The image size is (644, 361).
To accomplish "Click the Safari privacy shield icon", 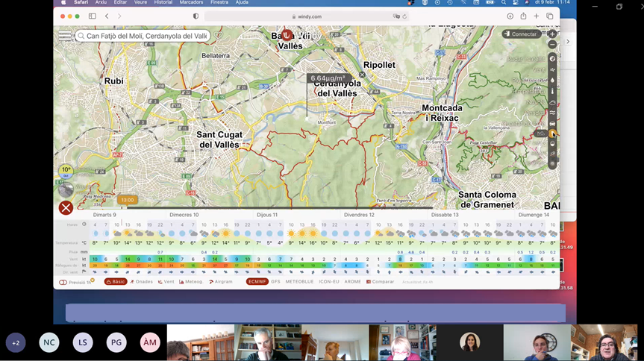I will pos(196,16).
